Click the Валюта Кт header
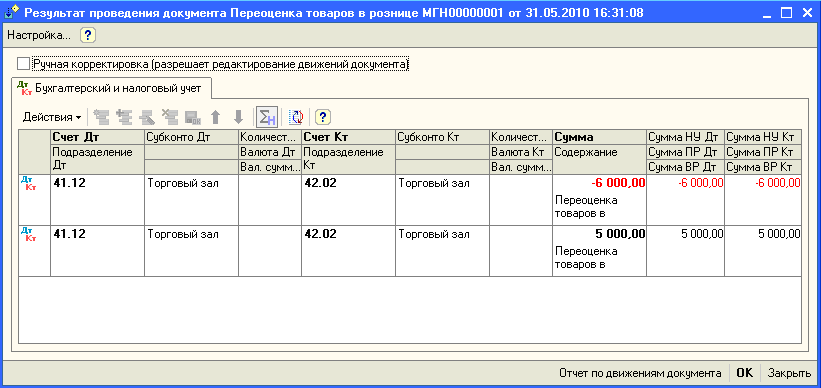 (521, 152)
